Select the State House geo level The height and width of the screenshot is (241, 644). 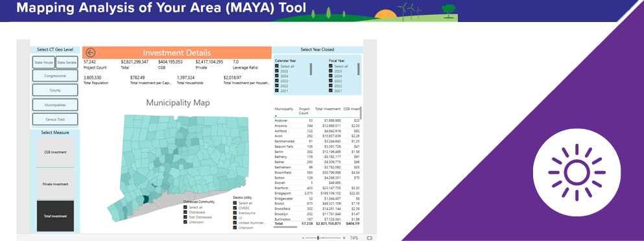[44, 62]
